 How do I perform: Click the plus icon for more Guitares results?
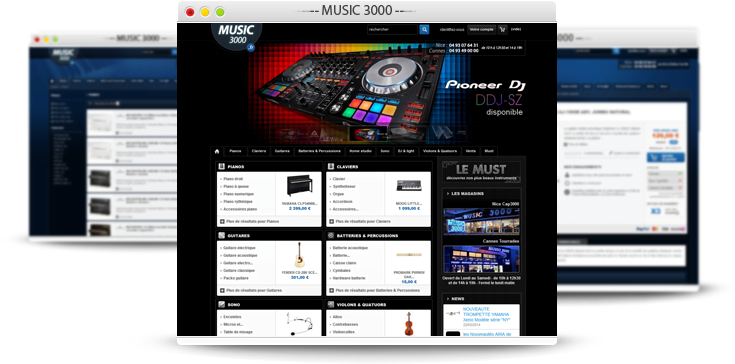[x=222, y=290]
